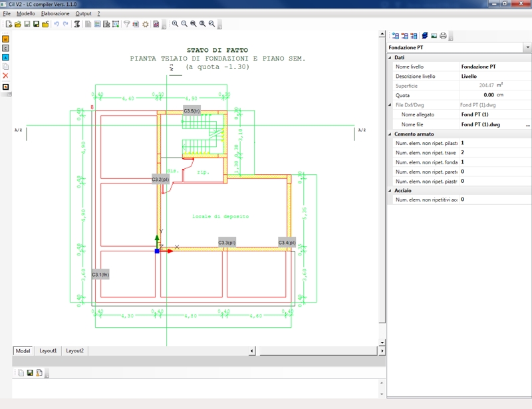Open the Elaborazione menu
Screen dimensions: 532x409
(x=55, y=13)
